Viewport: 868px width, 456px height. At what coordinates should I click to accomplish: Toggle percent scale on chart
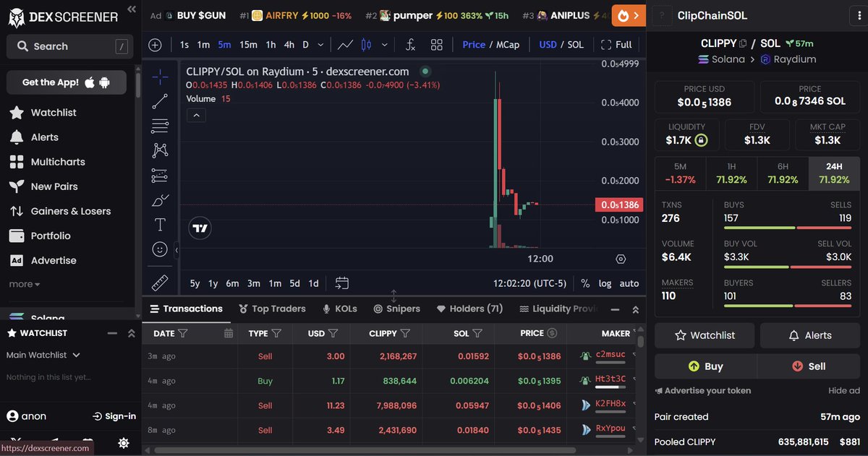pos(585,283)
